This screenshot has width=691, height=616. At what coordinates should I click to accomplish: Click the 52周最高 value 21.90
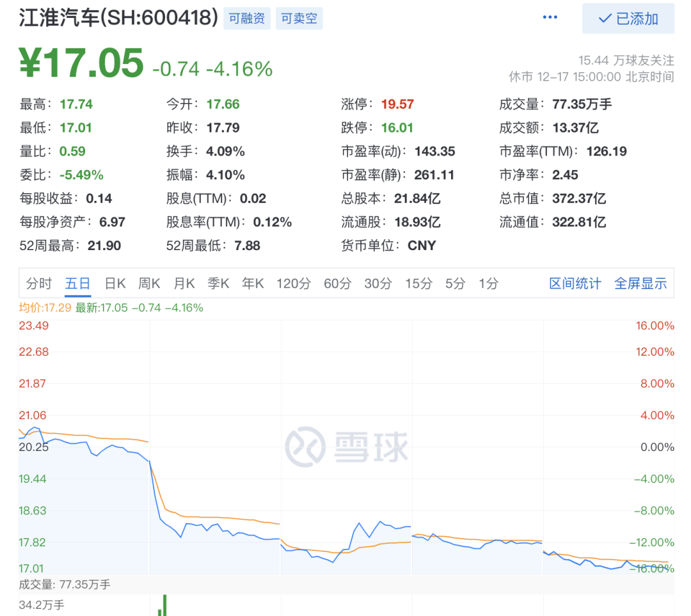104,246
